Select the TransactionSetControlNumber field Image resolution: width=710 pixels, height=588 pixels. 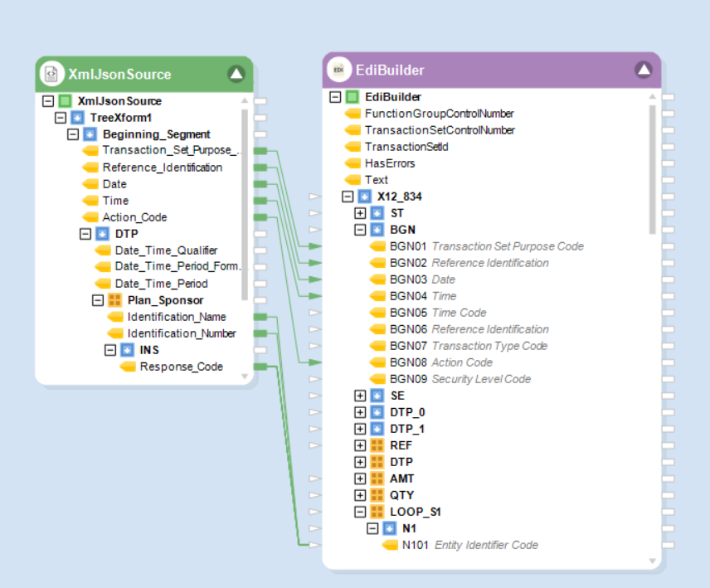click(440, 130)
